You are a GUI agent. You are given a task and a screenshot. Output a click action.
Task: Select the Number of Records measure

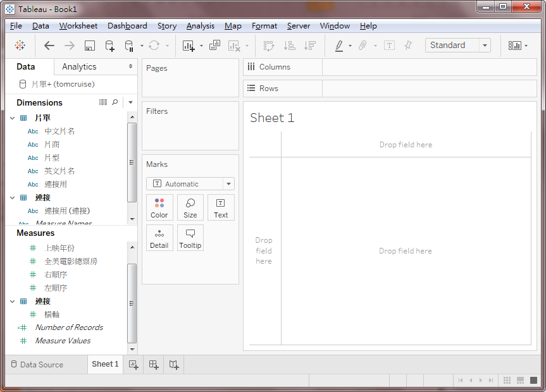click(x=69, y=328)
